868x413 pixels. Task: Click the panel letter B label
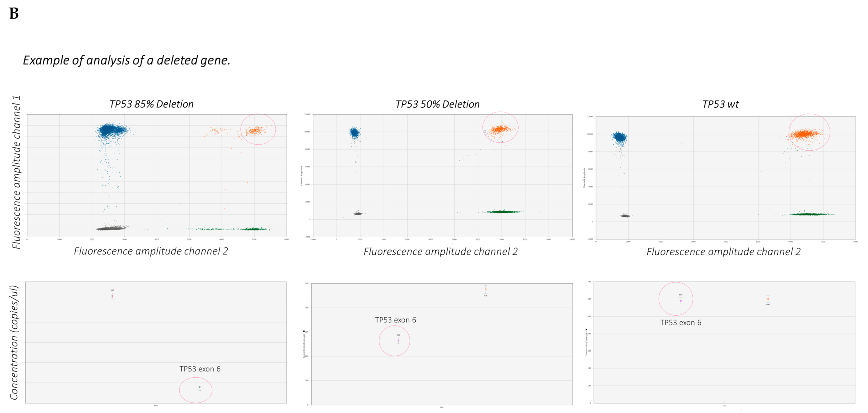click(x=14, y=14)
